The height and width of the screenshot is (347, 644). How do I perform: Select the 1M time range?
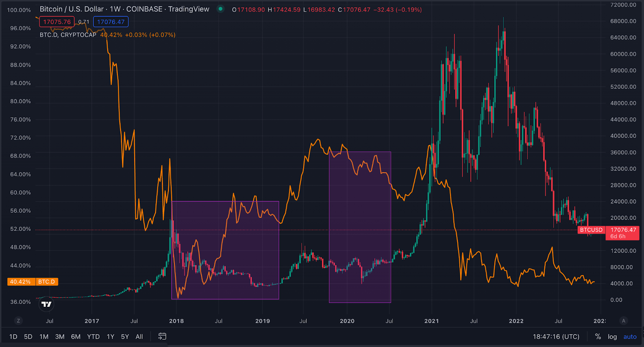pos(44,337)
